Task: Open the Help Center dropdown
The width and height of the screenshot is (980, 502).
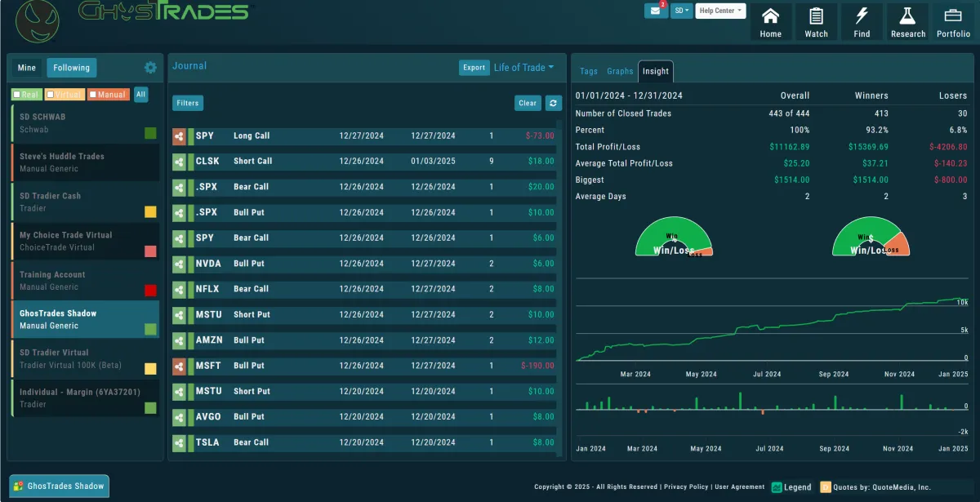Action: coord(720,11)
